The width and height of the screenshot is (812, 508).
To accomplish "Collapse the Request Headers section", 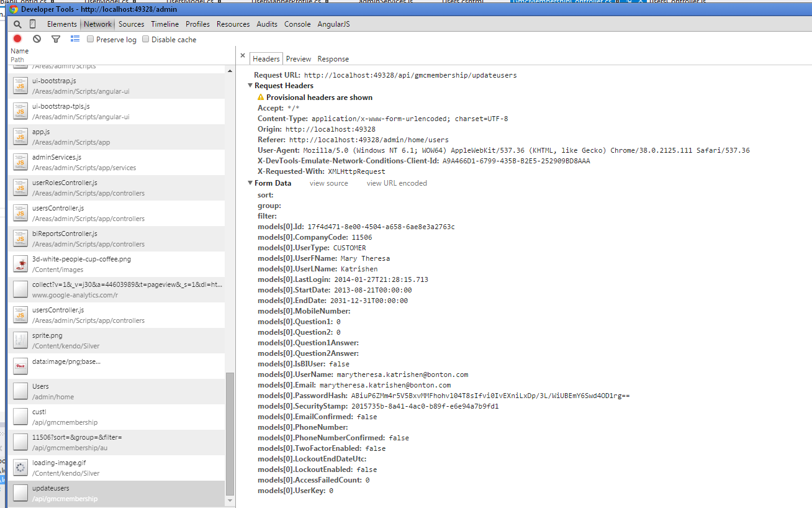I will (x=250, y=86).
